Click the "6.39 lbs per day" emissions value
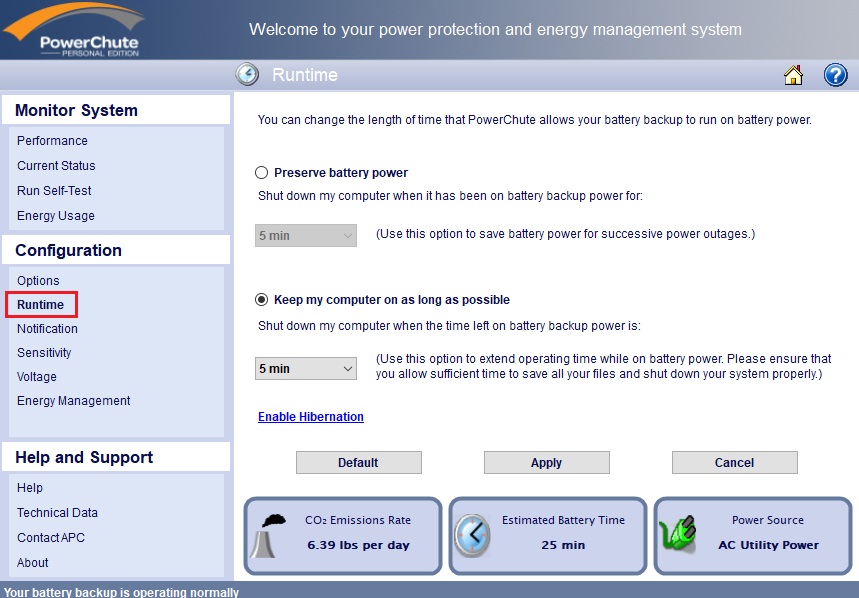Image resolution: width=859 pixels, height=598 pixels. click(358, 545)
